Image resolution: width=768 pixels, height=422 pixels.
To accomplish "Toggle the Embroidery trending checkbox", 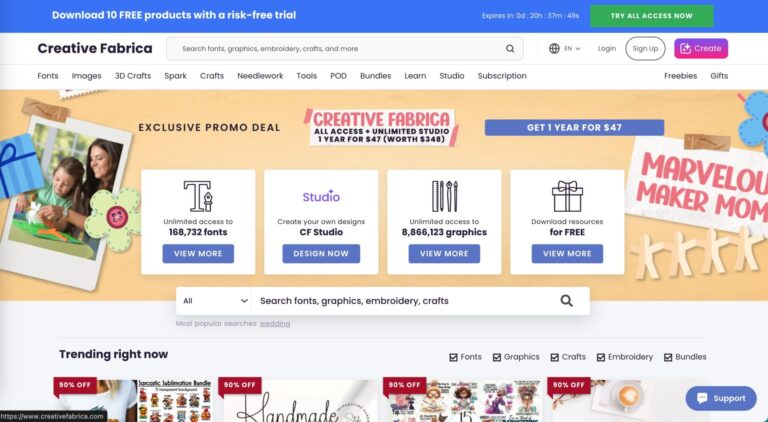I will (600, 357).
